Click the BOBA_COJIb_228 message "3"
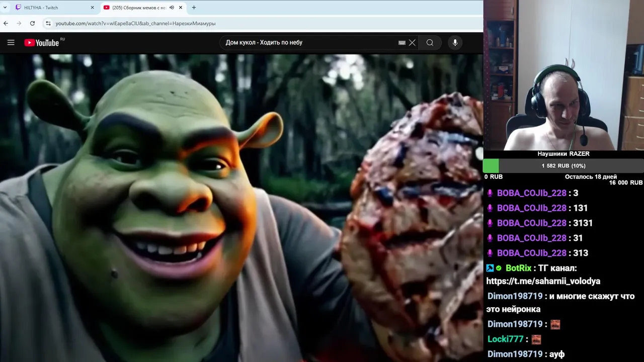 [576, 193]
